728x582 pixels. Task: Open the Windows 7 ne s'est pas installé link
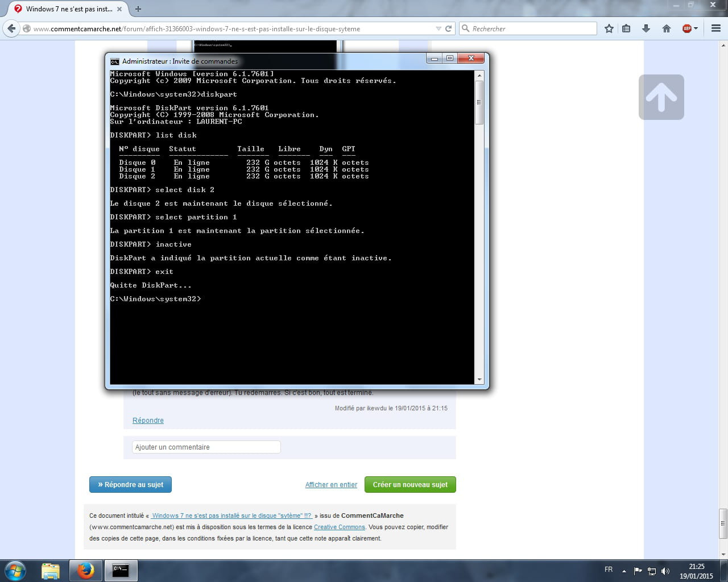point(231,516)
